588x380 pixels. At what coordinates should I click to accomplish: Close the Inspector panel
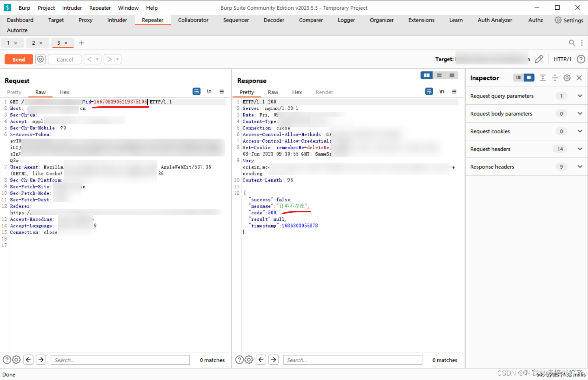click(x=579, y=77)
